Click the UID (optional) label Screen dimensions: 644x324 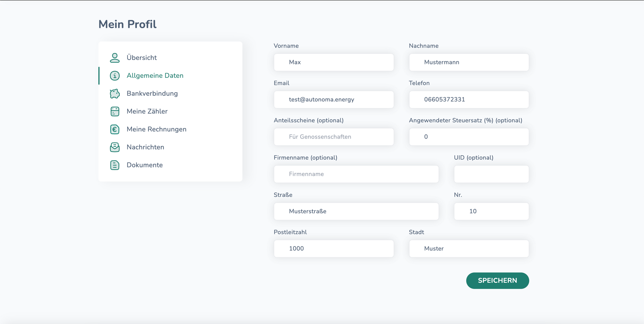tap(474, 157)
